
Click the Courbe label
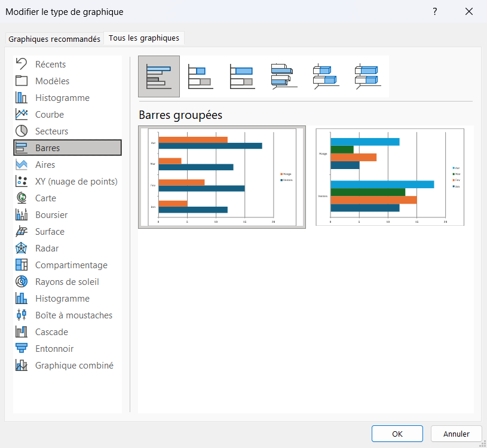coord(50,115)
